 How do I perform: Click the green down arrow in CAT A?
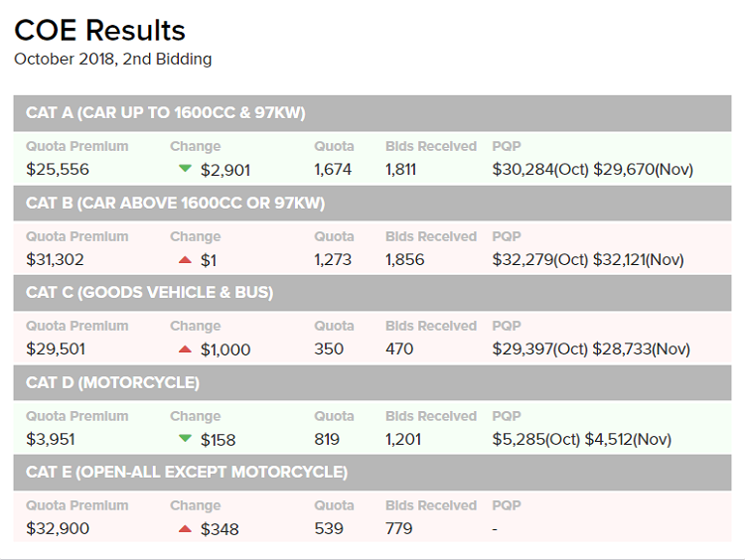point(184,169)
